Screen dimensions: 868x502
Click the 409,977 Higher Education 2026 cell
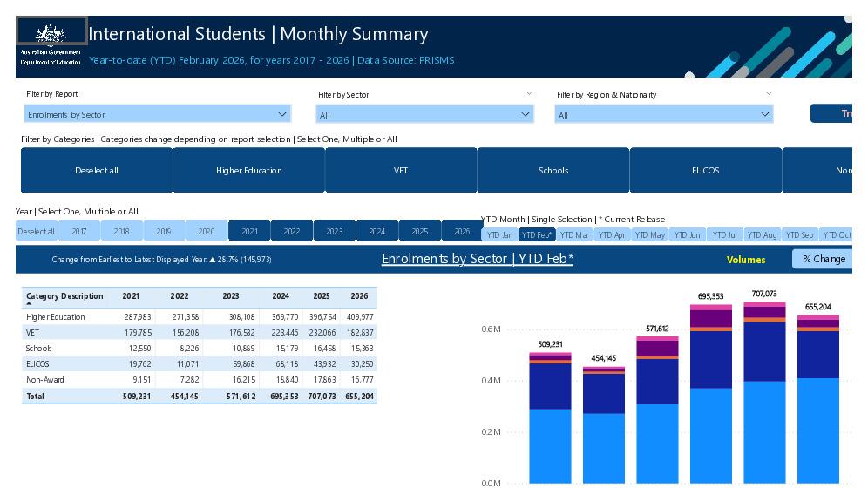[360, 316]
